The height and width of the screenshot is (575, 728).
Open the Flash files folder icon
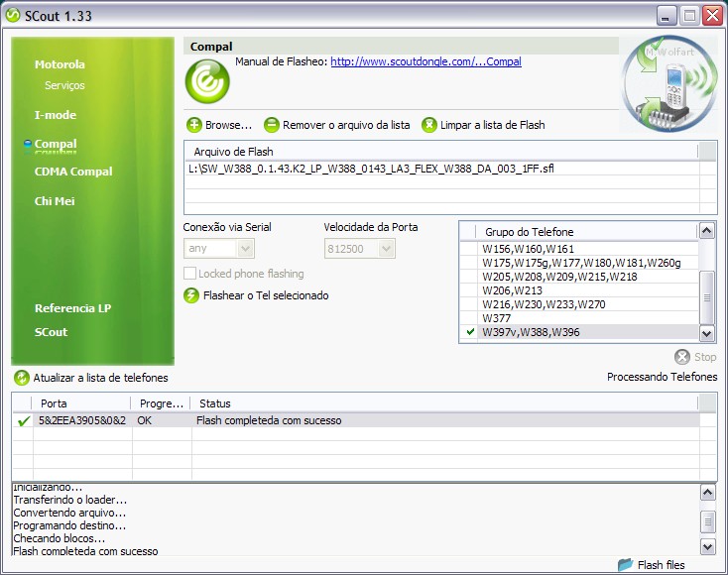[x=625, y=564]
